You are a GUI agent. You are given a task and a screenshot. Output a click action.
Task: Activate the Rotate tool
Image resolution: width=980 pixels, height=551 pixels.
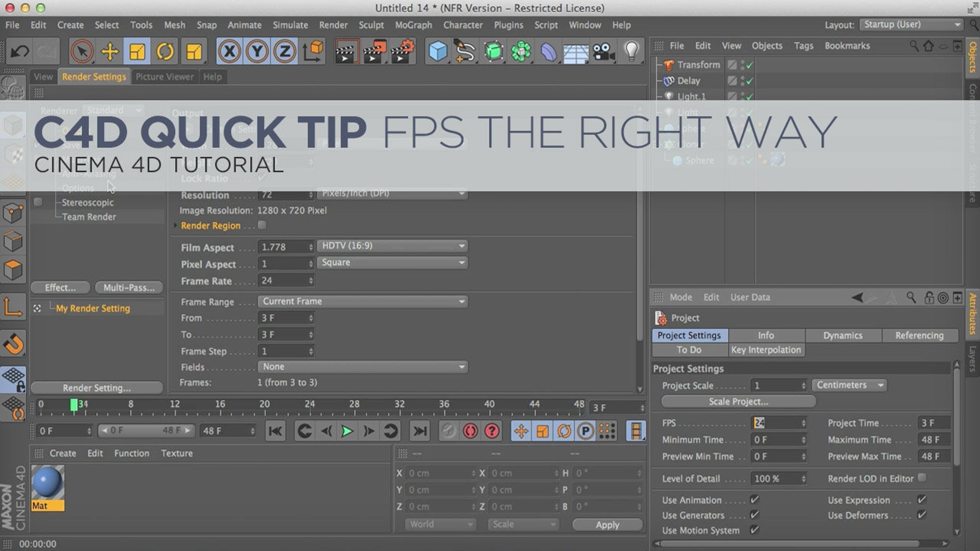(165, 51)
